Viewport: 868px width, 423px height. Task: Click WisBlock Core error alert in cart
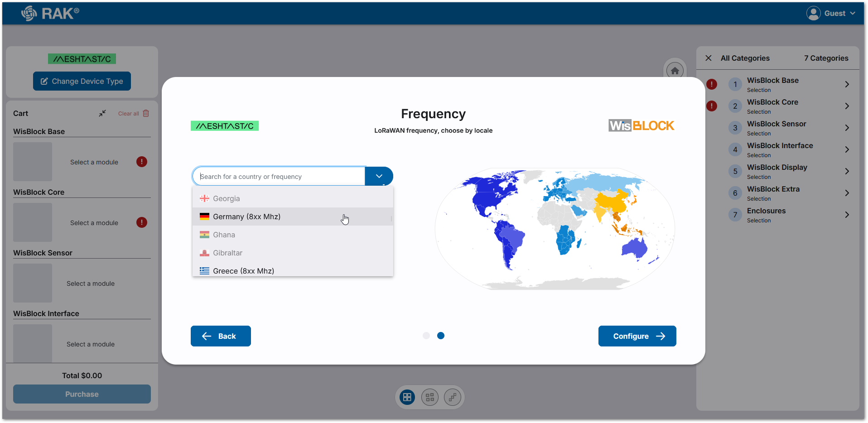142,222
